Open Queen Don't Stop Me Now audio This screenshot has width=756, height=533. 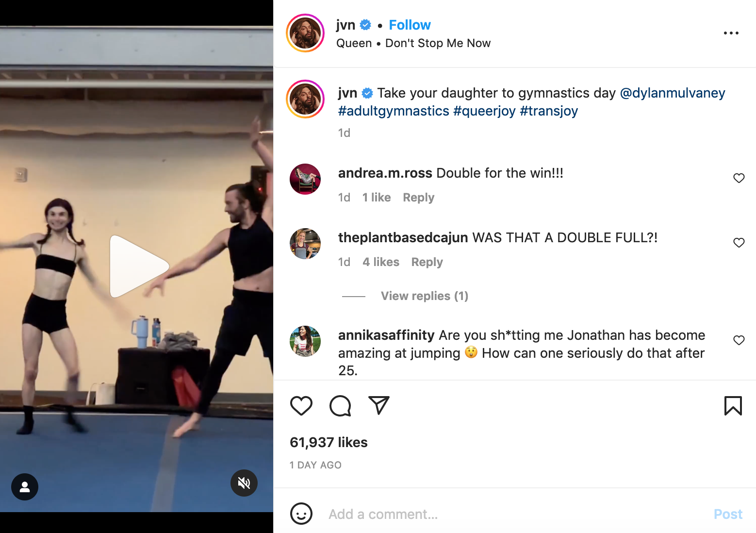click(x=413, y=43)
